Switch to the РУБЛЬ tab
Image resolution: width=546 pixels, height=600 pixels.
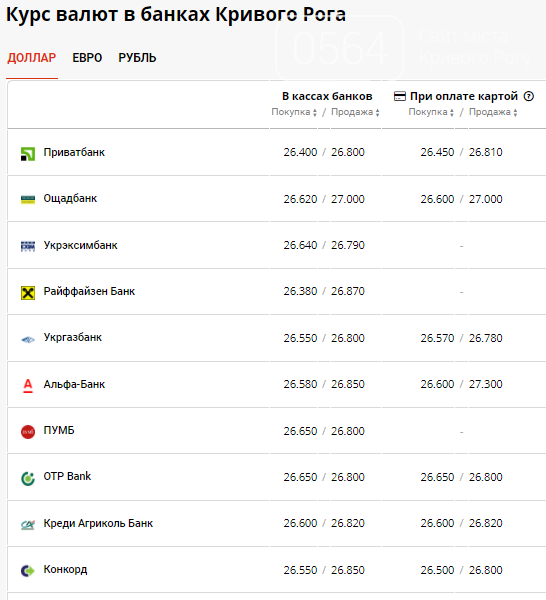tap(137, 58)
